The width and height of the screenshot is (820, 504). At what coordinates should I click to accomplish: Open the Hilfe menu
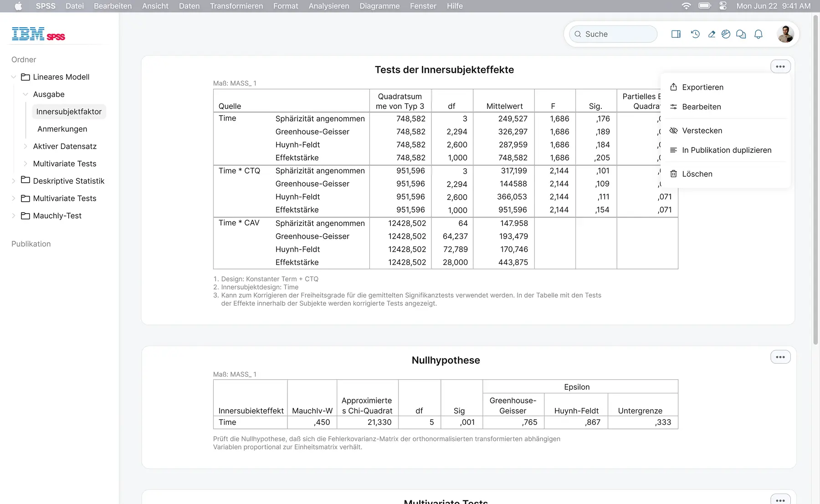coord(455,6)
